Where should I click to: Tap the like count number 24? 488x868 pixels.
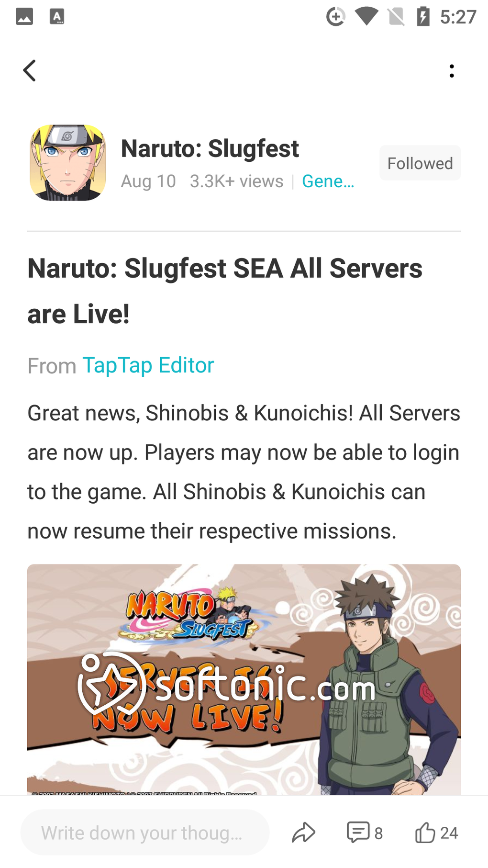tap(449, 833)
